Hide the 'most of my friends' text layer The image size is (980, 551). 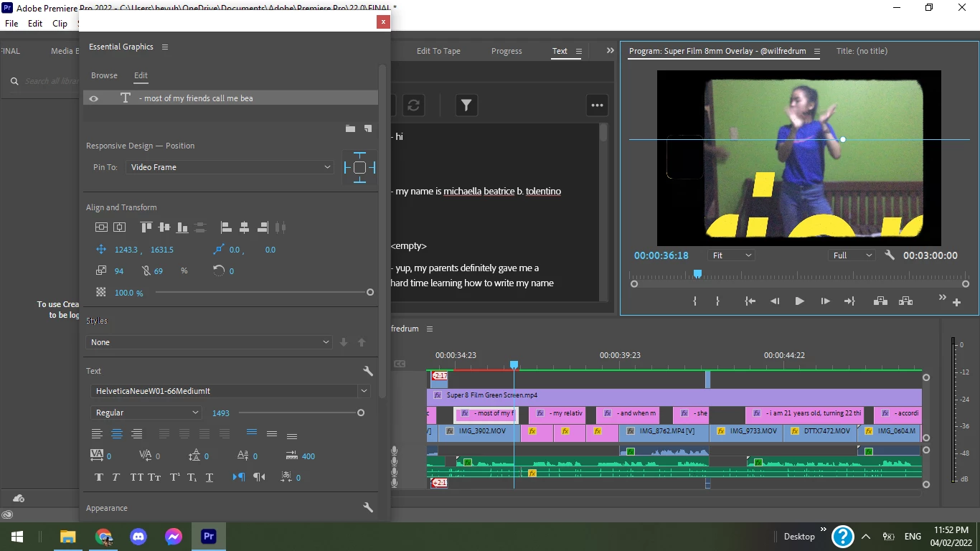coord(94,98)
